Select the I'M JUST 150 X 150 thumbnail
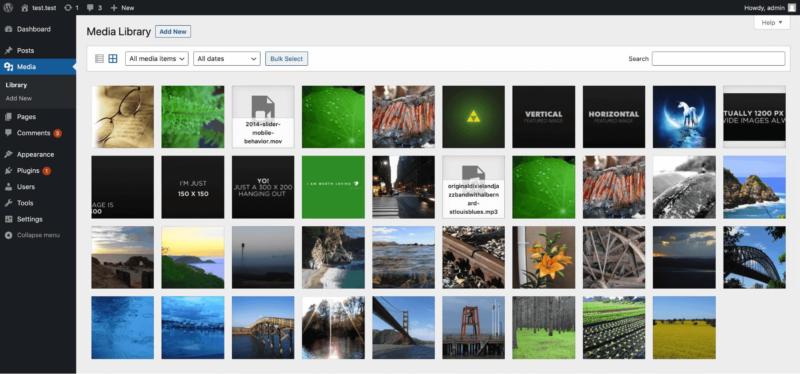 click(x=193, y=187)
